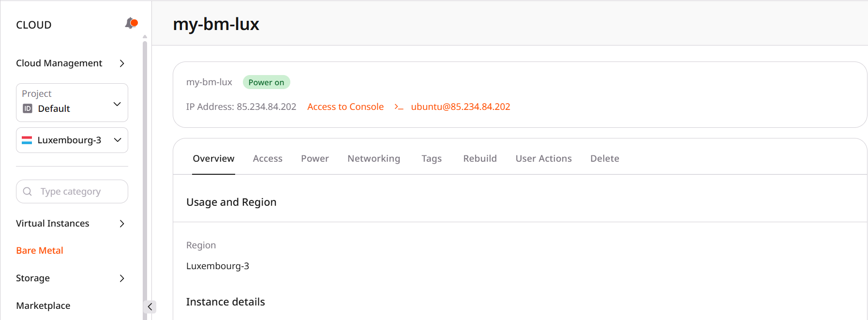
Task: Click the terminal prompt icon before ubuntu
Action: 399,107
